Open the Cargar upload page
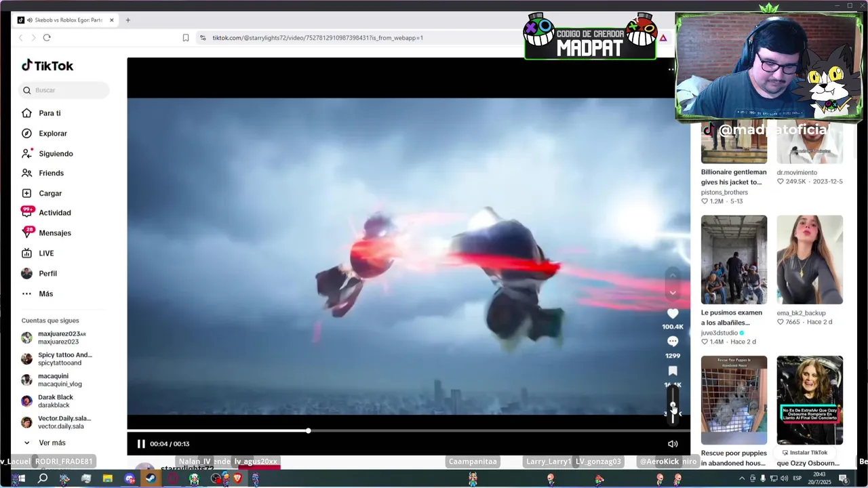 50,193
